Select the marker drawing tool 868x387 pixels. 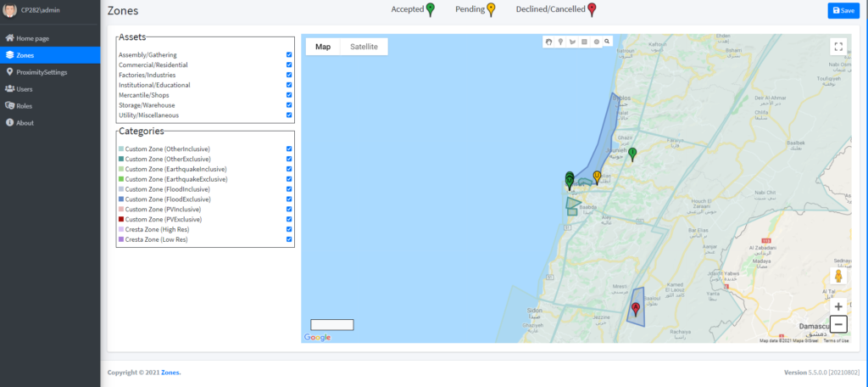(560, 42)
